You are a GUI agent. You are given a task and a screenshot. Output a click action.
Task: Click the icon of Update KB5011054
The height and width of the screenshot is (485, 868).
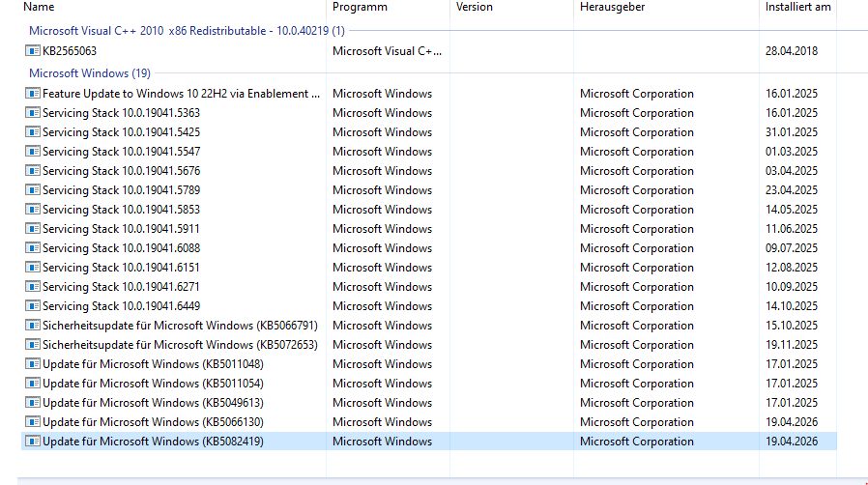pyautogui.click(x=33, y=384)
